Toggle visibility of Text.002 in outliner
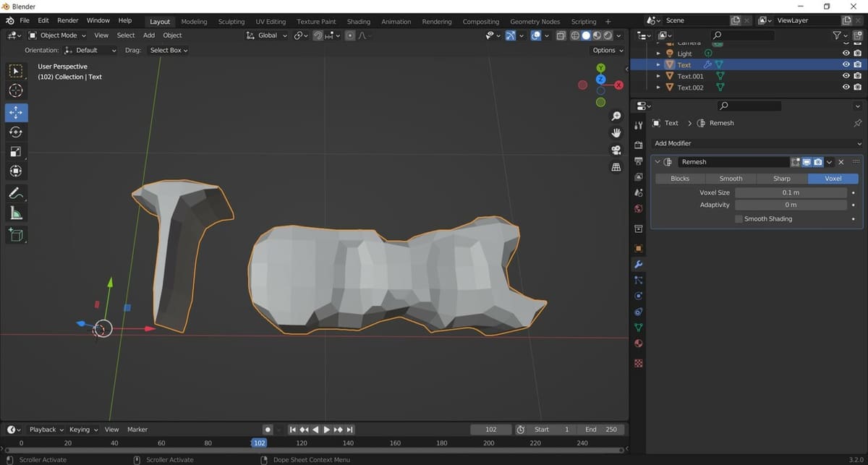The height and width of the screenshot is (465, 868). coord(846,88)
